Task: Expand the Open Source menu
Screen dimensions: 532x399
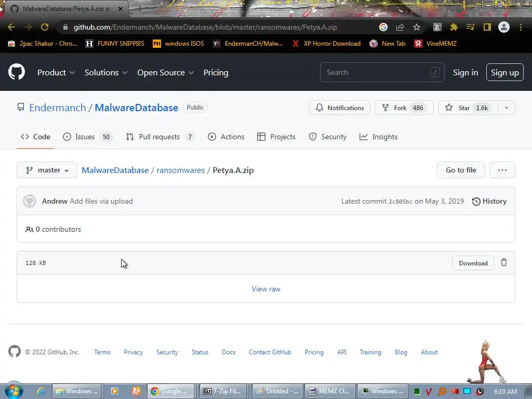Action: point(166,72)
